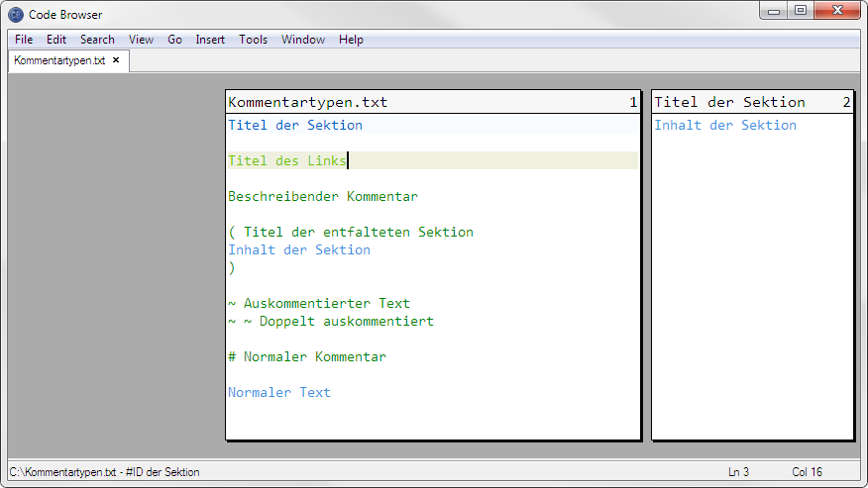This screenshot has width=868, height=488.
Task: Click the Code Browser app icon
Action: (16, 15)
